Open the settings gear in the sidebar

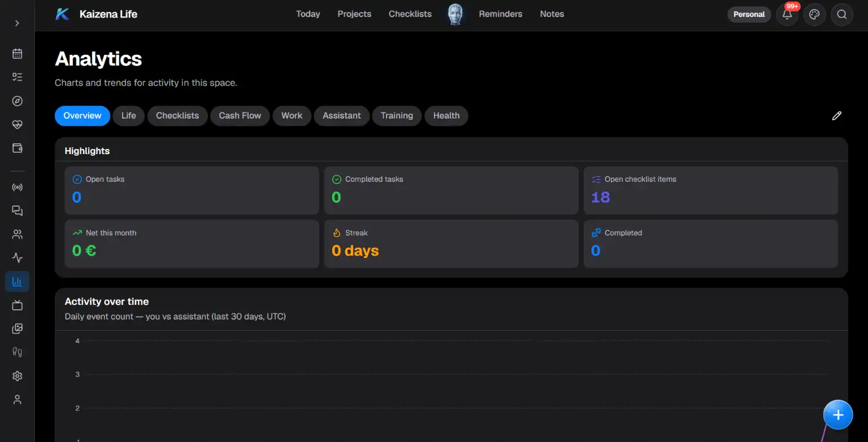(x=17, y=376)
